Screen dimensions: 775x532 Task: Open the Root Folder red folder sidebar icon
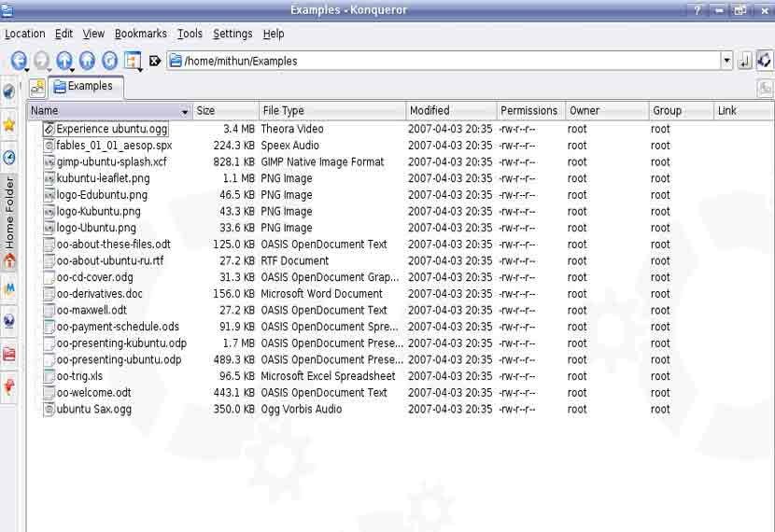tap(9, 354)
